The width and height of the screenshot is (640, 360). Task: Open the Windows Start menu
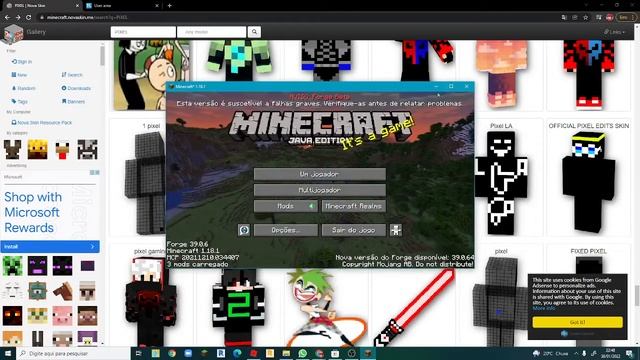8,353
